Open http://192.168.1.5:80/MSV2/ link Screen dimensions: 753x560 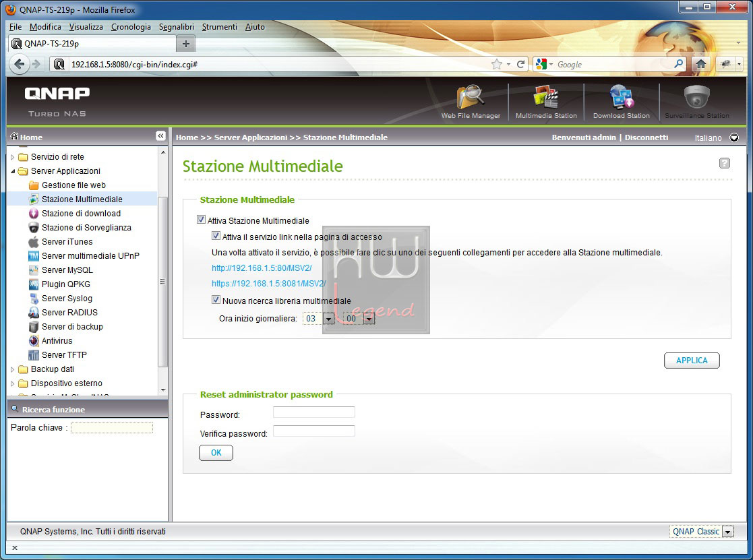click(262, 268)
